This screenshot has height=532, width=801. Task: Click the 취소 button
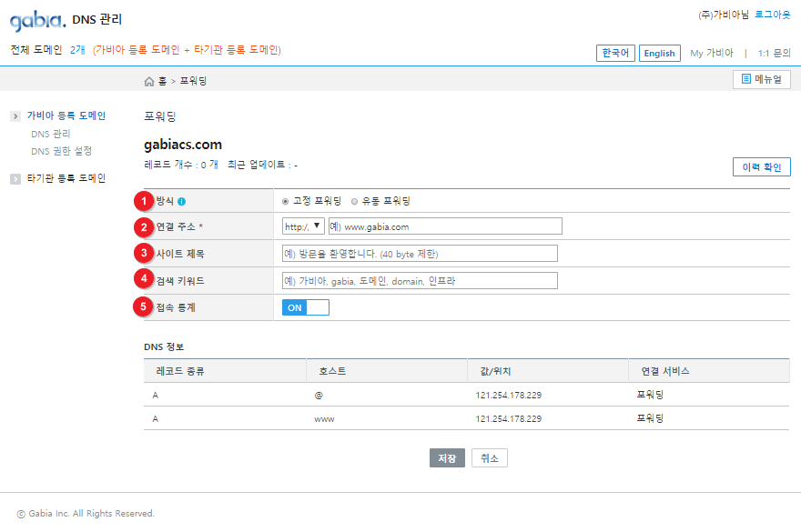tap(490, 458)
